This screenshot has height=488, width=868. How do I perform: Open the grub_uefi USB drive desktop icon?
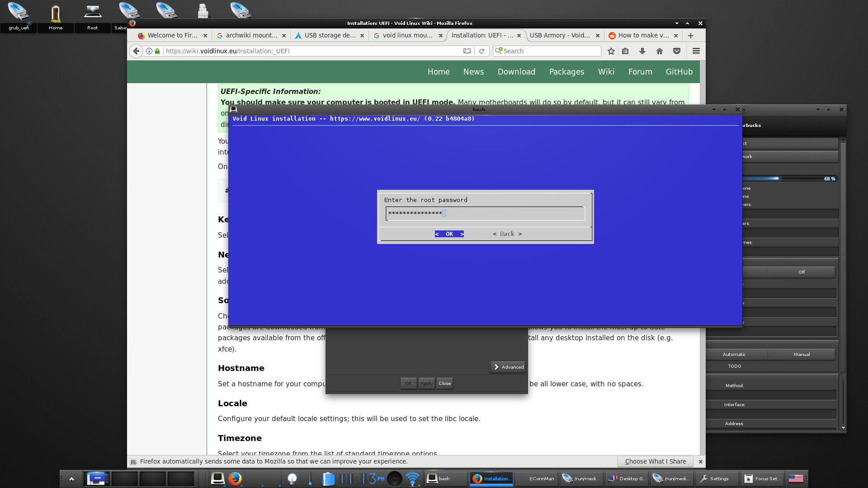click(x=19, y=16)
